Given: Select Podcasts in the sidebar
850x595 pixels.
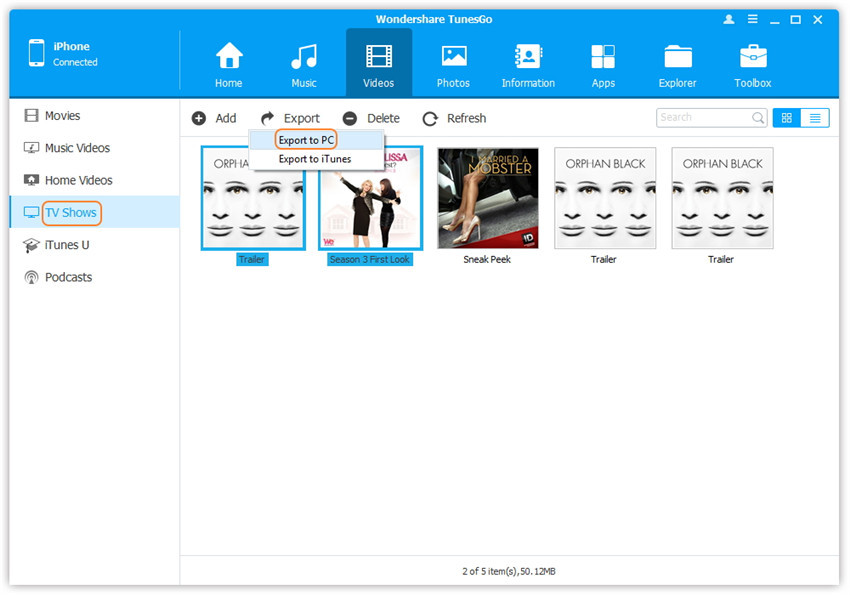Looking at the screenshot, I should [68, 277].
